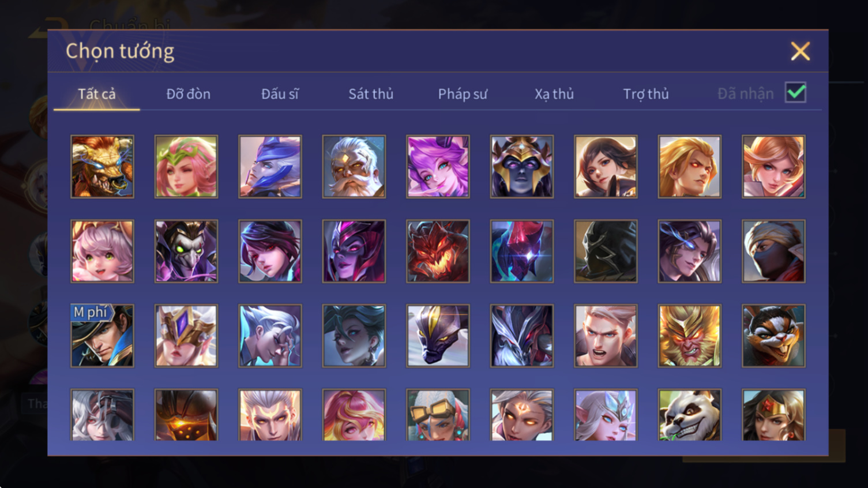This screenshot has height=488, width=868.
Task: Choose the white-bearded old man hero
Action: tap(354, 167)
